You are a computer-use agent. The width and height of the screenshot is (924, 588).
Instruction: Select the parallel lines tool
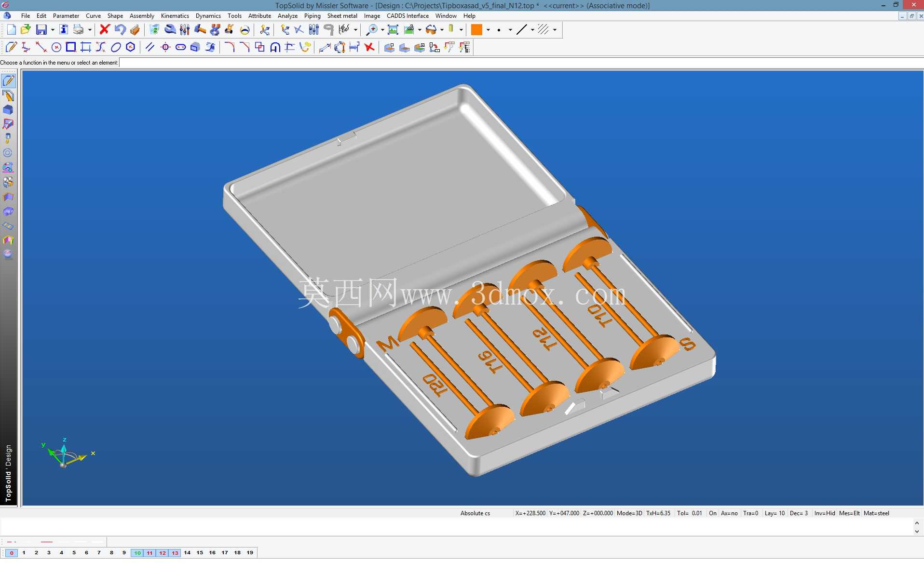pyautogui.click(x=150, y=47)
